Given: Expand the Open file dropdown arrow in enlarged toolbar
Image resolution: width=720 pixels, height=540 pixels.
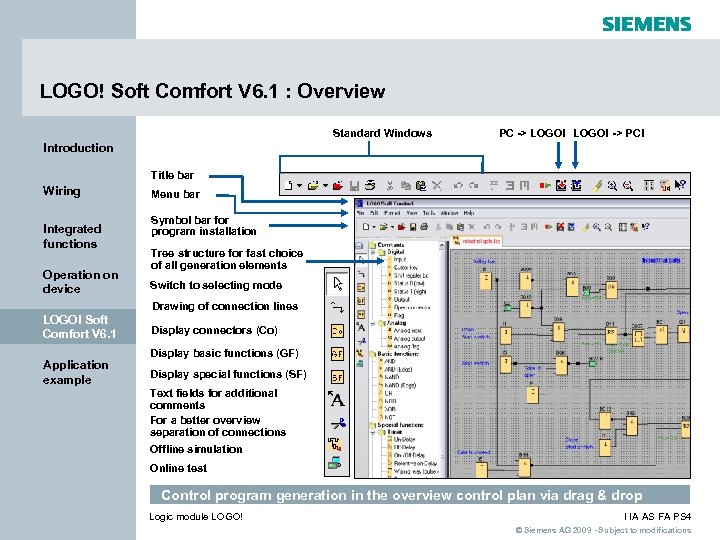Looking at the screenshot, I should click(325, 186).
